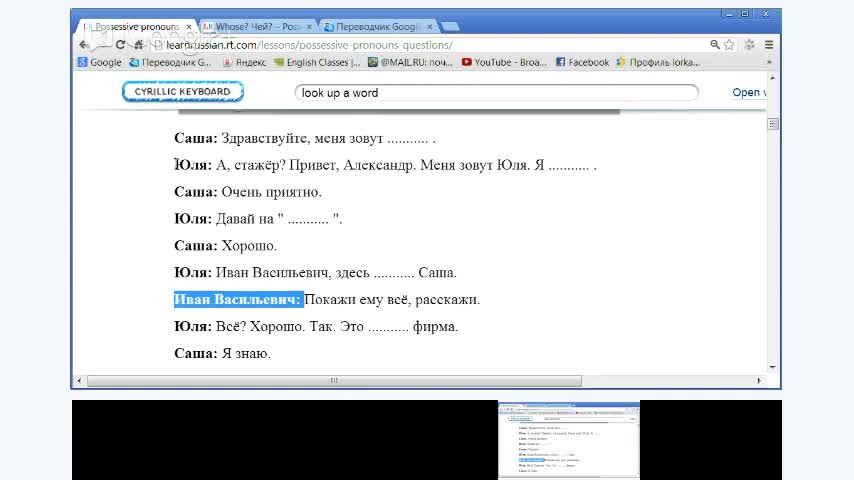This screenshot has height=480, width=854.
Task: Click the horizontal scrollbar right arrow
Action: (x=759, y=380)
